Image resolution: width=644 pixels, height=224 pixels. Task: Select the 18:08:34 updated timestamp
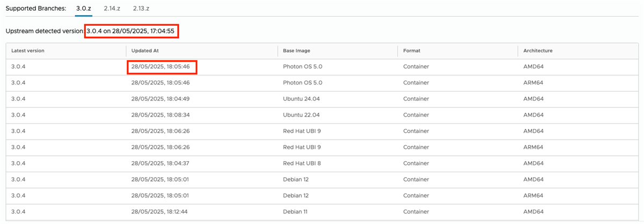160,115
